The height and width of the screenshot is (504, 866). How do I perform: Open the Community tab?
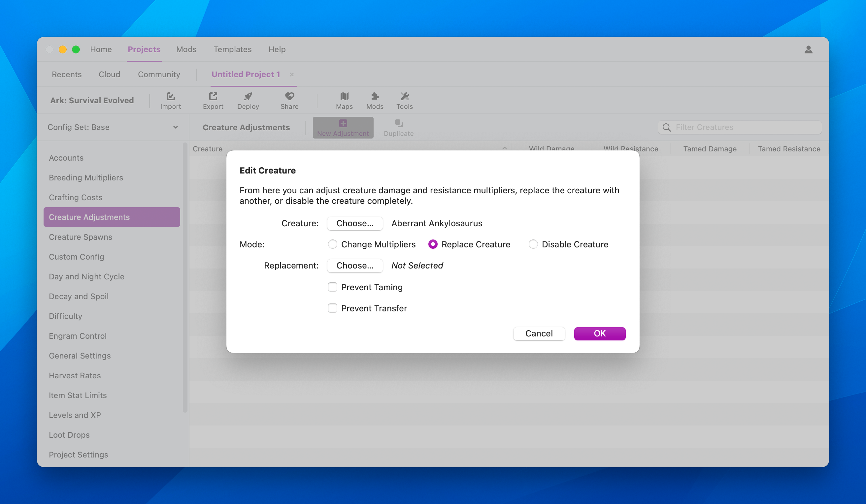coord(159,75)
